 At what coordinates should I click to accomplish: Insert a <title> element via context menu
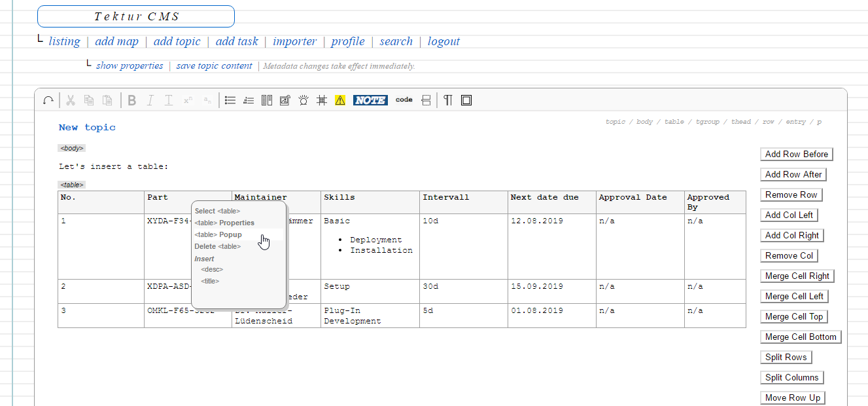(210, 281)
